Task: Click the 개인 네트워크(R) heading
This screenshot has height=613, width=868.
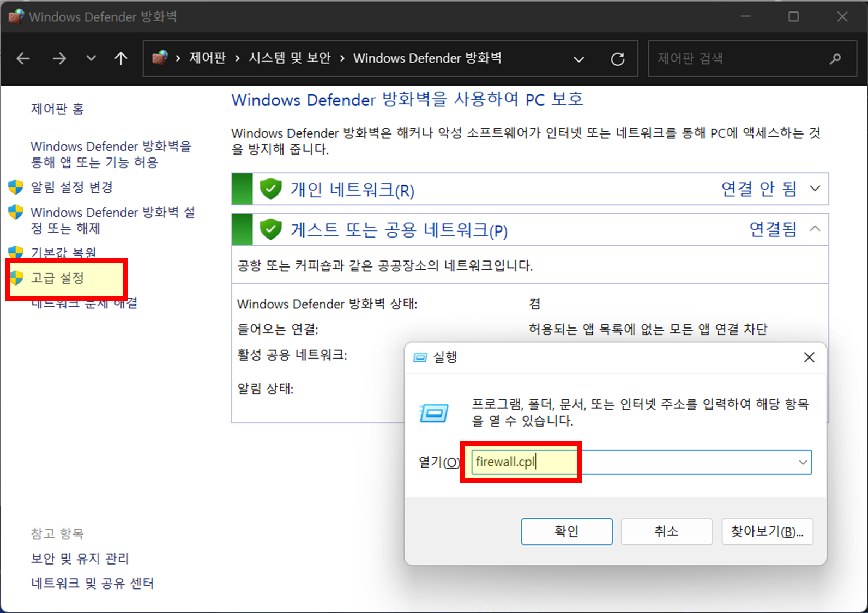Action: [x=352, y=190]
